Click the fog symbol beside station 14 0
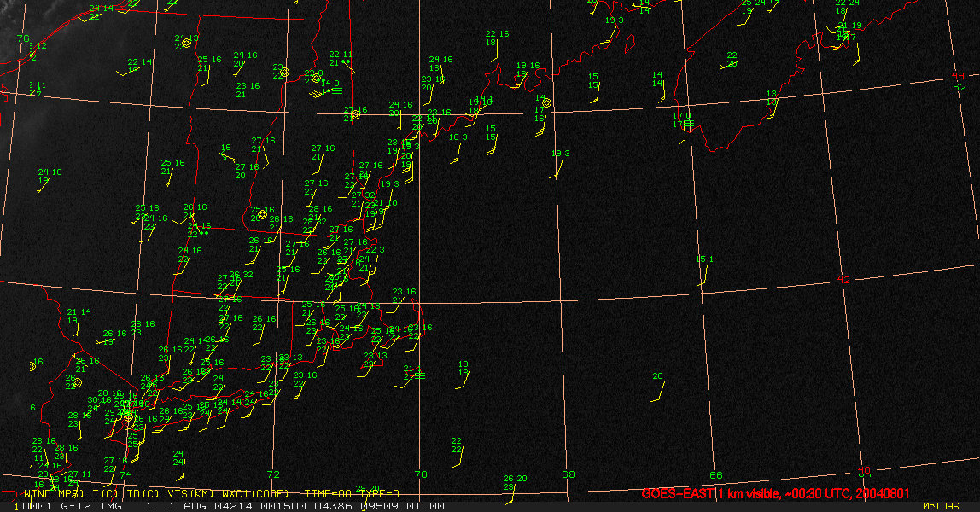 (x=336, y=91)
